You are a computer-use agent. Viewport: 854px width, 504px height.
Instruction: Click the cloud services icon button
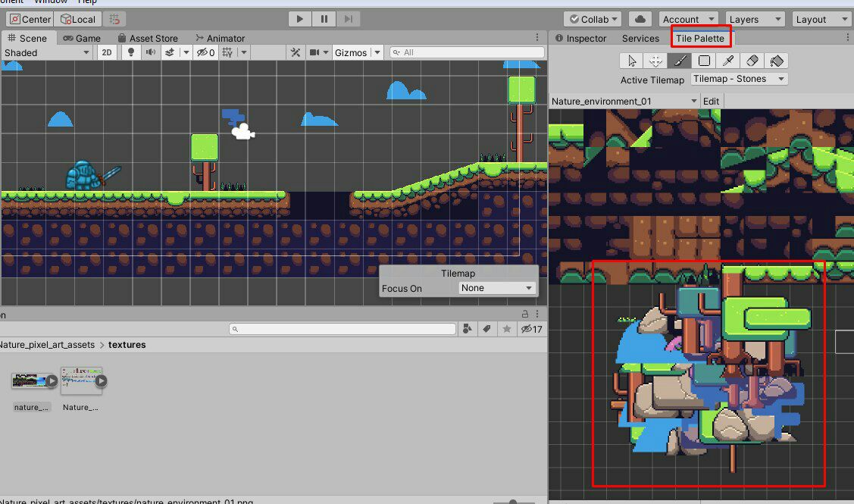640,19
